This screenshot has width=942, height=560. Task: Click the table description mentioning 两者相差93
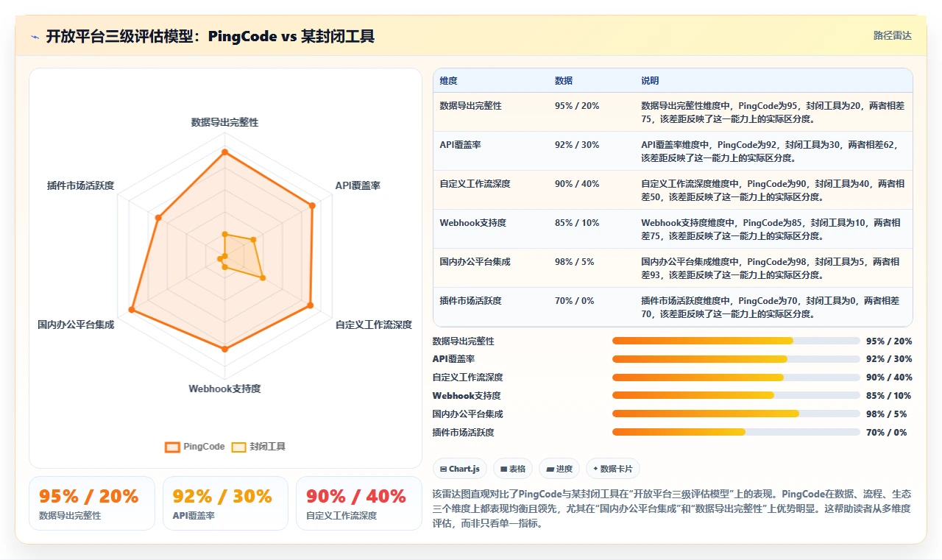coord(773,269)
